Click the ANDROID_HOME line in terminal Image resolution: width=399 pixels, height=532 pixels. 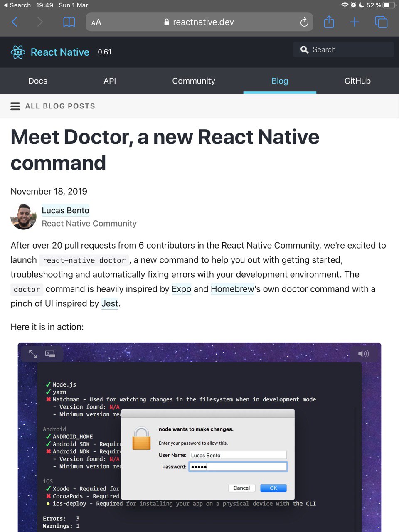[x=69, y=436]
